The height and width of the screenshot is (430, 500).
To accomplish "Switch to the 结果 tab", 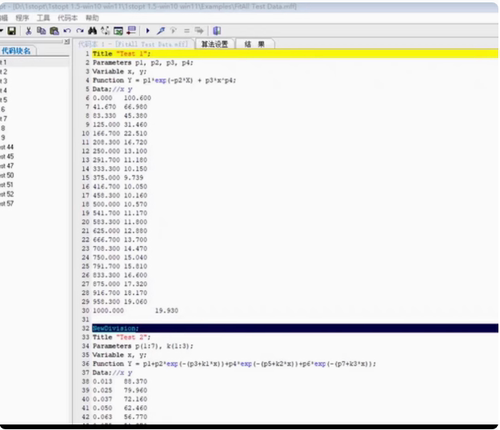I will pos(255,44).
